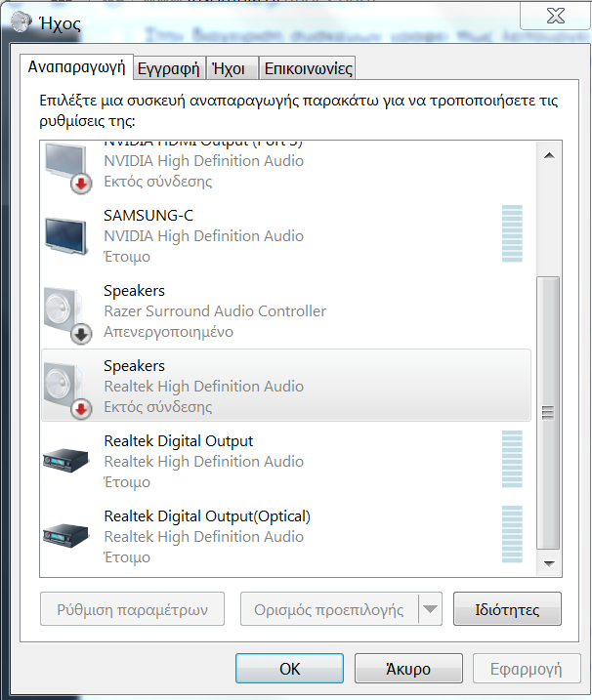Click the device list scrollbar thumb
Viewport: 592px width, 700px height.
(548, 413)
